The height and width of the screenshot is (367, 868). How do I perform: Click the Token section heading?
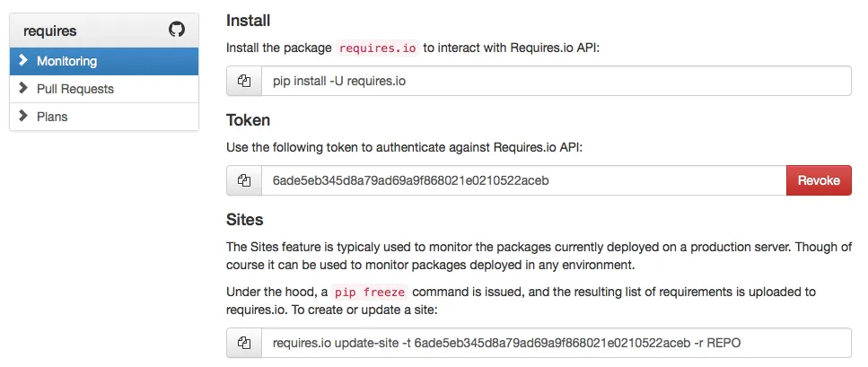click(248, 120)
